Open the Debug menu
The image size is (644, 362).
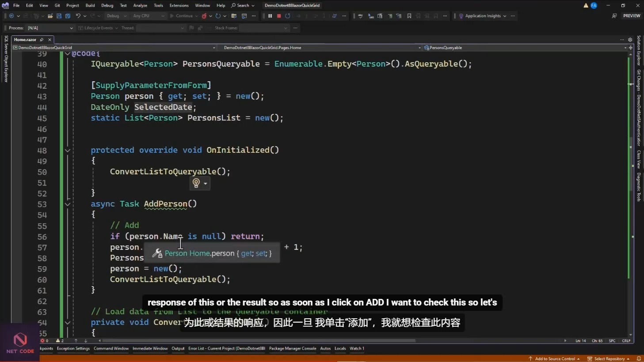[107, 5]
